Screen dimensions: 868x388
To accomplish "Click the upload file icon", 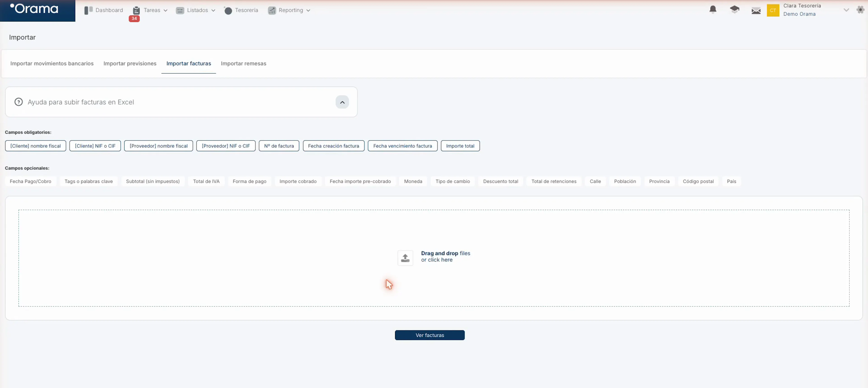I will click(x=405, y=258).
